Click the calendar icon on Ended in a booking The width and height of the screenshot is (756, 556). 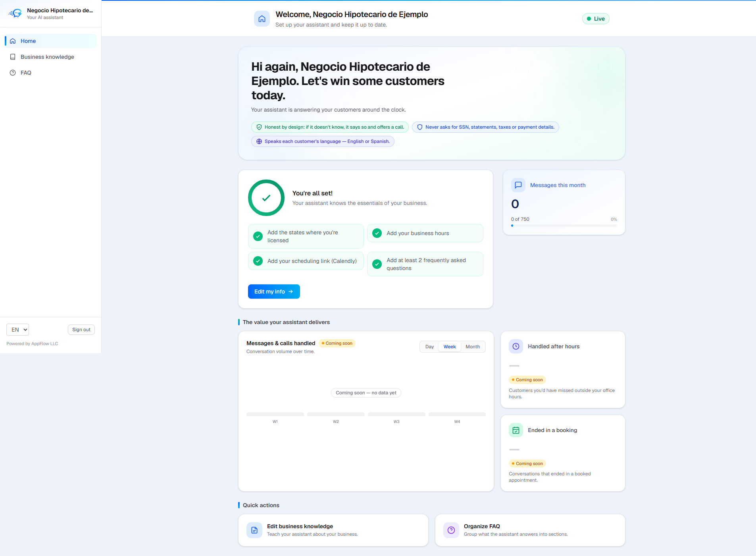click(x=516, y=430)
